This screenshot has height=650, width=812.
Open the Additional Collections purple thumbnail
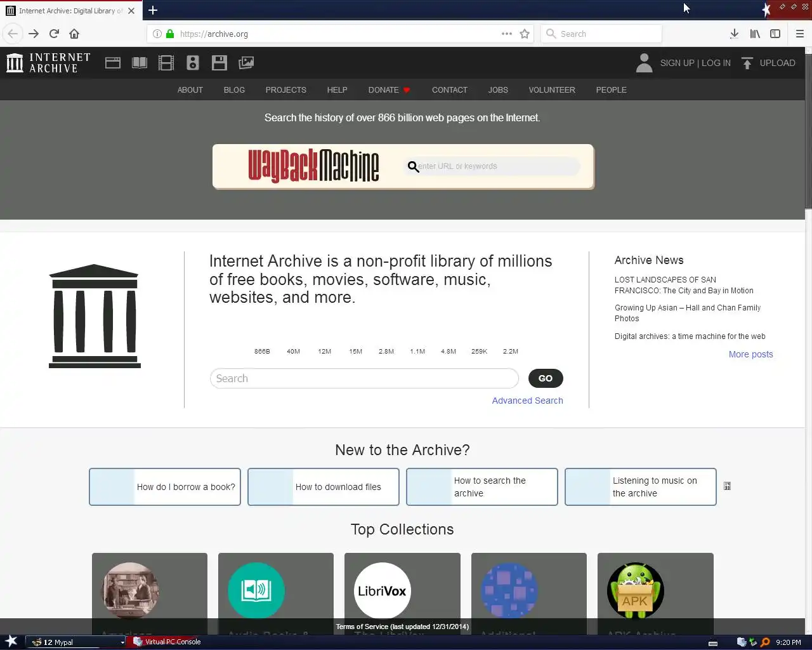pyautogui.click(x=509, y=591)
